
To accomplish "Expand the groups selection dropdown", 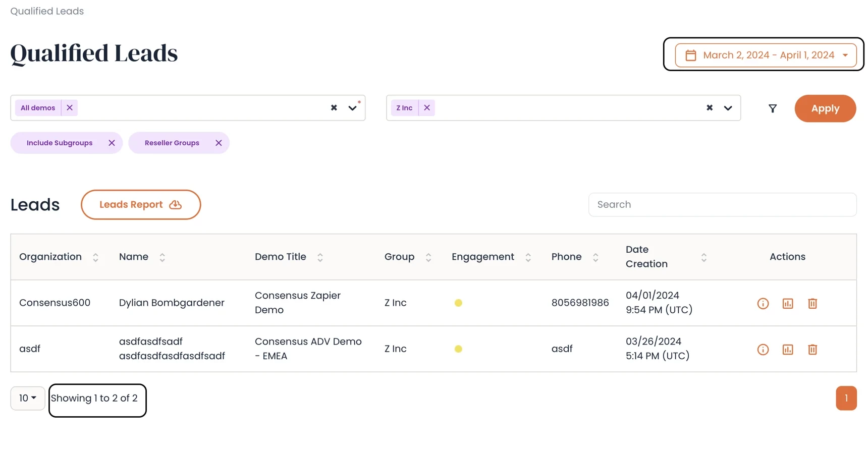I will [x=728, y=108].
